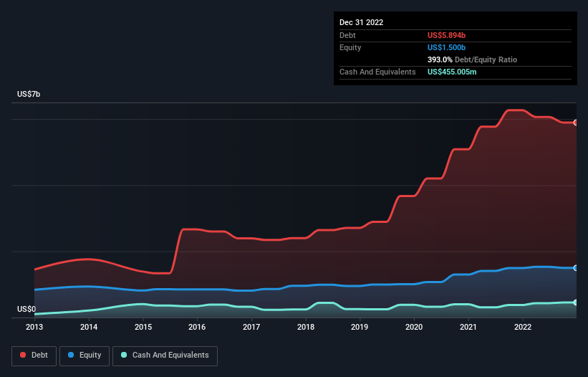Click the 393.0% Debt/Equity Ratio text
588x377 pixels.
(472, 59)
